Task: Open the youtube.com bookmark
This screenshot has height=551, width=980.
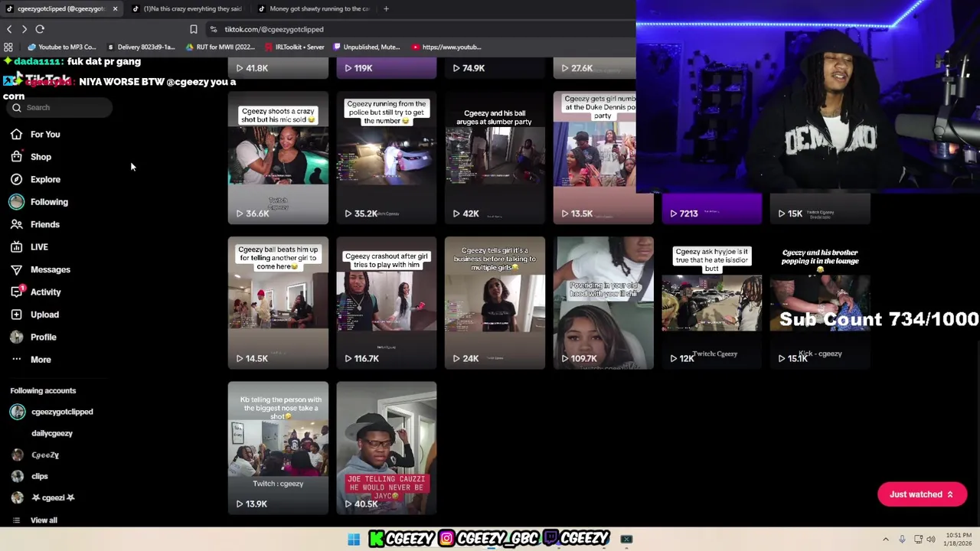Action: (446, 47)
